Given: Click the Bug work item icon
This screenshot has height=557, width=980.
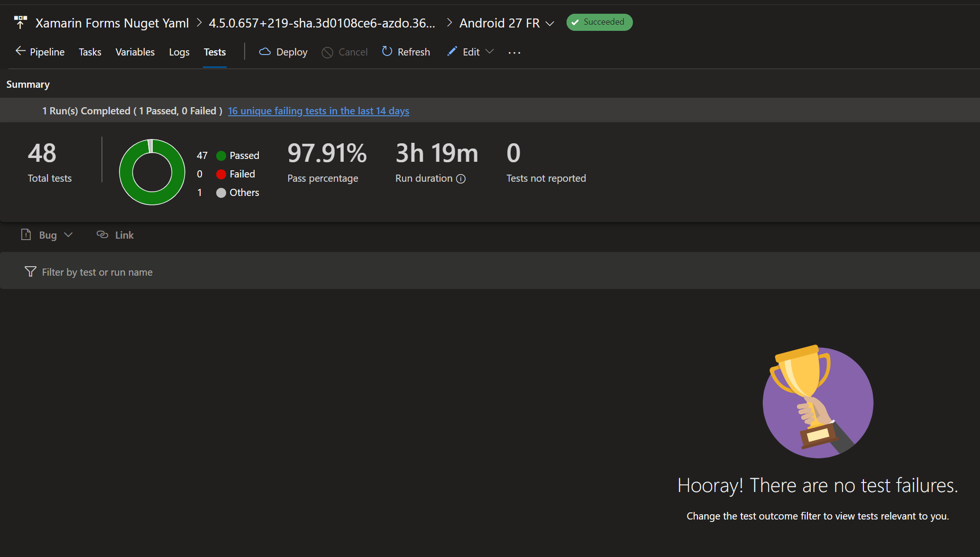Looking at the screenshot, I should pyautogui.click(x=26, y=234).
